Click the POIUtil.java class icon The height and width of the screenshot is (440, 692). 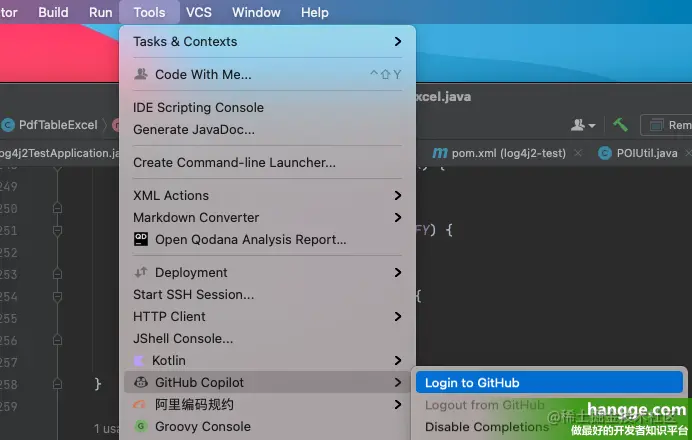(605, 153)
